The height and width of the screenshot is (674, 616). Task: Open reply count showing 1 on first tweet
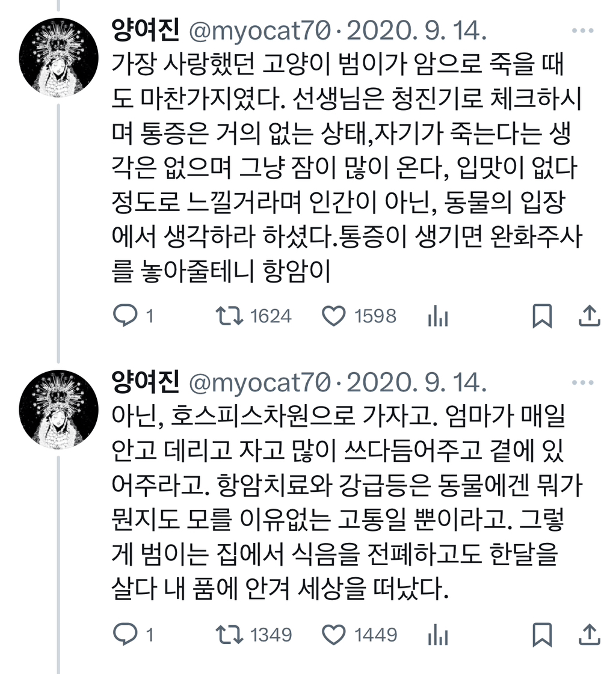coord(140,315)
